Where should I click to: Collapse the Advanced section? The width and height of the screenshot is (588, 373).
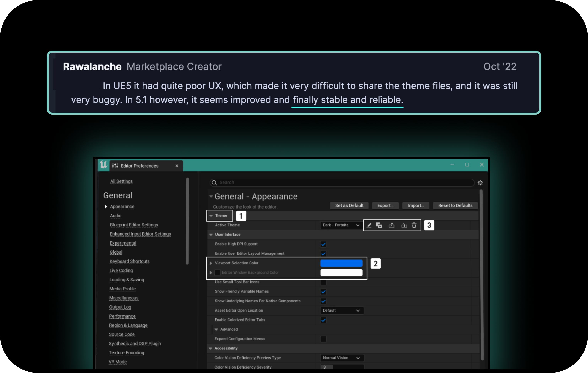[216, 330]
